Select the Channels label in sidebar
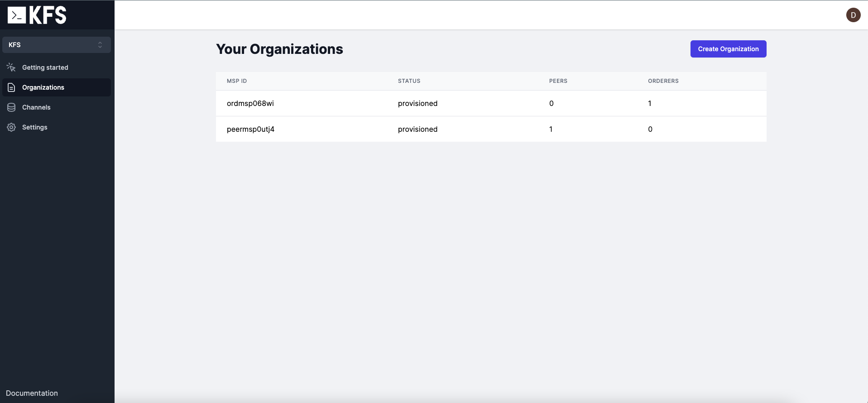Viewport: 868px width, 403px height. 36,107
